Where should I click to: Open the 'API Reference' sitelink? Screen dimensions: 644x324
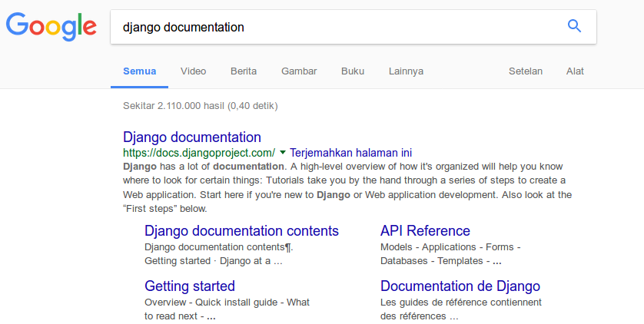click(x=425, y=231)
